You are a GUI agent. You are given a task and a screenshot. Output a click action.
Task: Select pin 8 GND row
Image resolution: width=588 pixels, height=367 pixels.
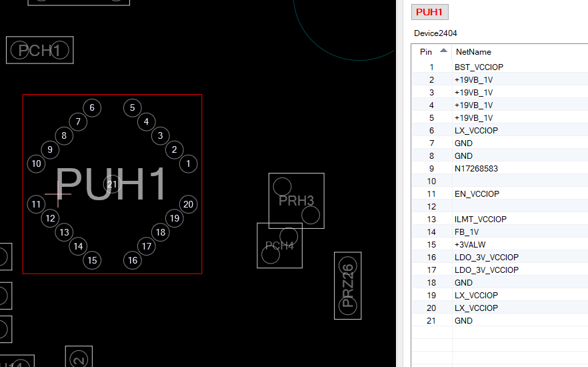(x=500, y=155)
